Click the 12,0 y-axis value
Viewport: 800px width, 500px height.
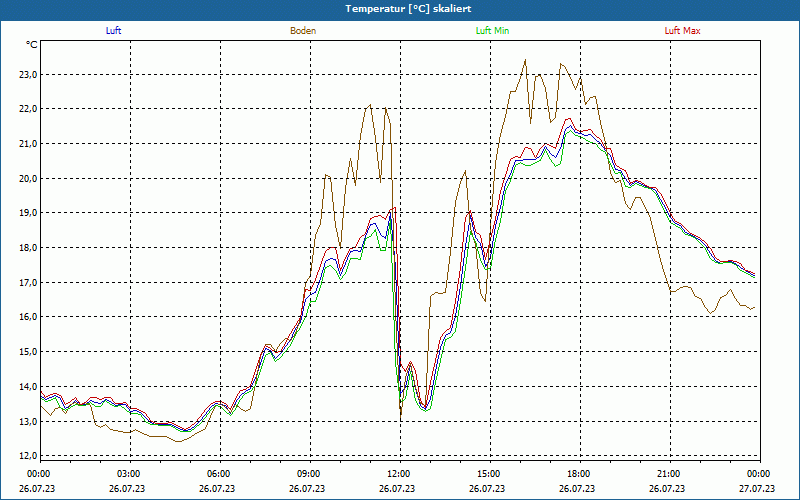pyautogui.click(x=29, y=456)
